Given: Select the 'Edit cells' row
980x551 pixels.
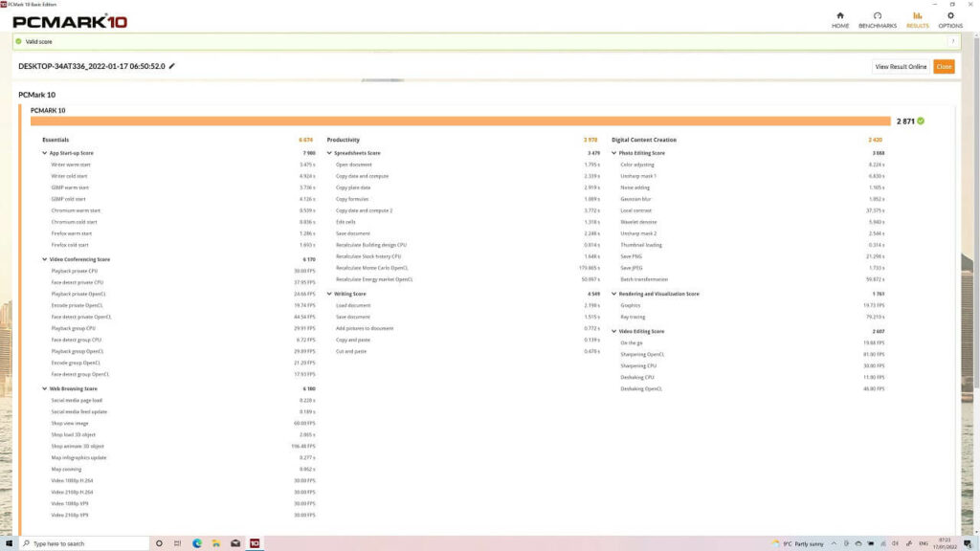Looking at the screenshot, I should (467, 222).
